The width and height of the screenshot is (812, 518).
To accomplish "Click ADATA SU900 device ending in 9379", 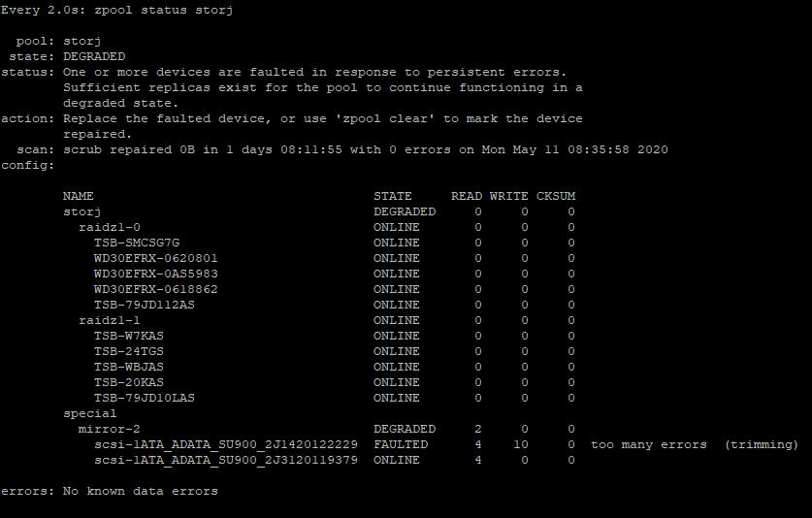I will [x=226, y=460].
